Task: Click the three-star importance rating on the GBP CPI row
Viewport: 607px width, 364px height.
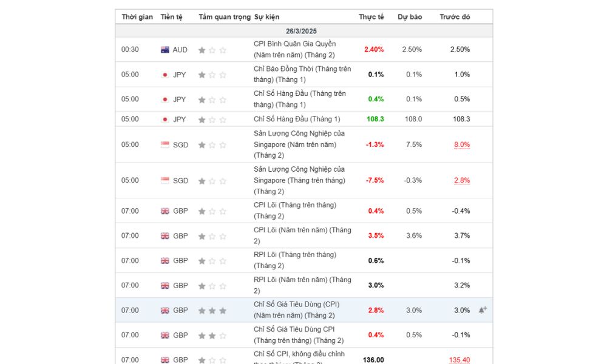Action: coord(212,311)
